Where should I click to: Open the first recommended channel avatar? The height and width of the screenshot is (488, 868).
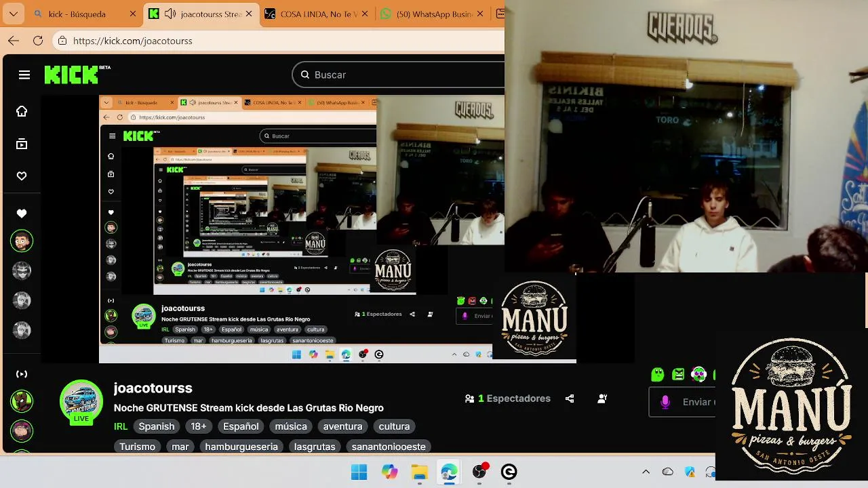(x=22, y=401)
